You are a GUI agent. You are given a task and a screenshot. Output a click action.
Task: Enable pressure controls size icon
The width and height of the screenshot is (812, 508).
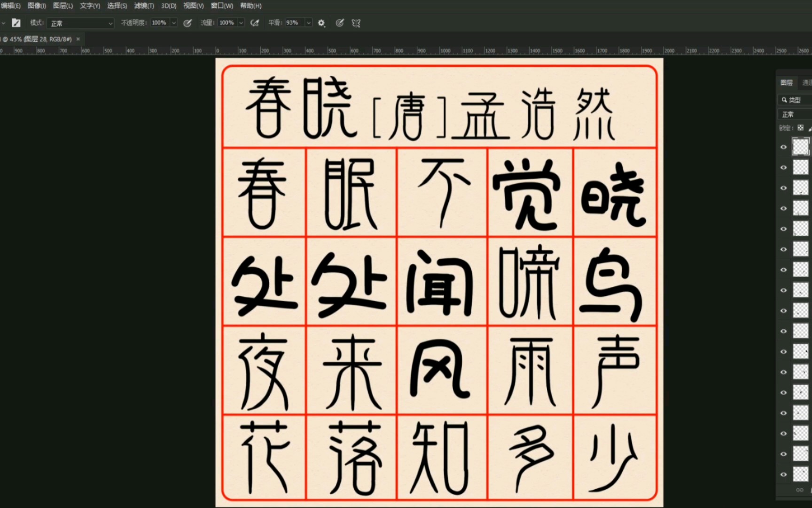coord(340,23)
